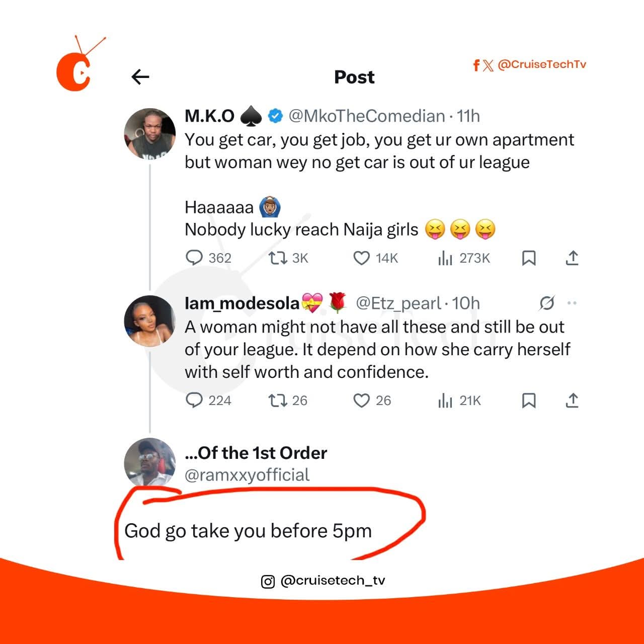Open @MkoTheComedian profile handle
Viewport: 644px width, 644px height.
coord(367,116)
